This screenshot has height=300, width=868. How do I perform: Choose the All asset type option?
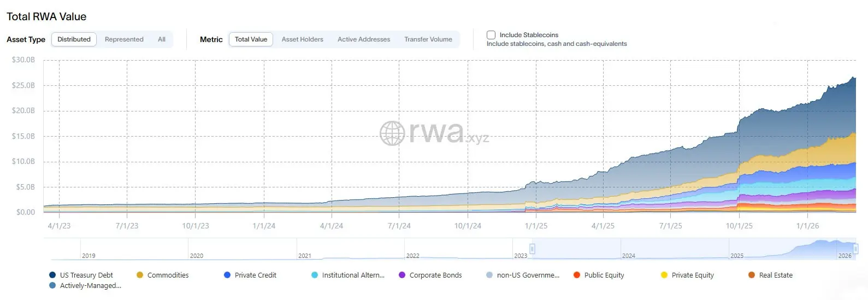click(x=162, y=39)
